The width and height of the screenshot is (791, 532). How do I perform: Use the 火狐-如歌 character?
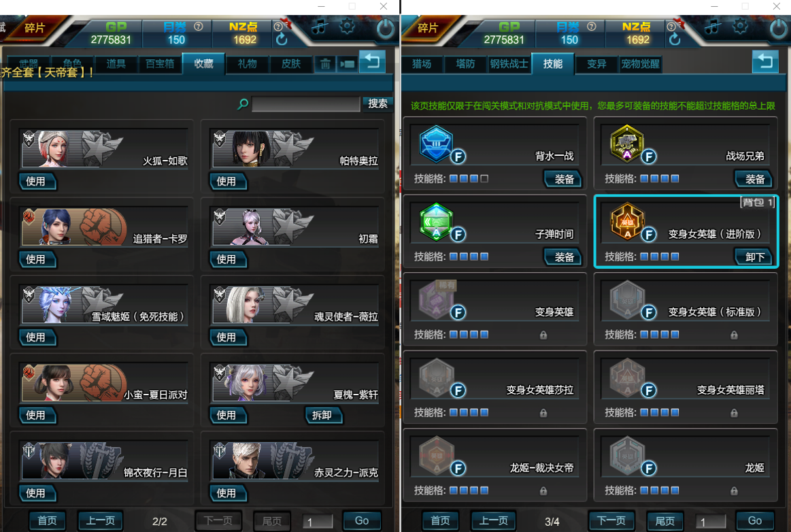(x=36, y=181)
